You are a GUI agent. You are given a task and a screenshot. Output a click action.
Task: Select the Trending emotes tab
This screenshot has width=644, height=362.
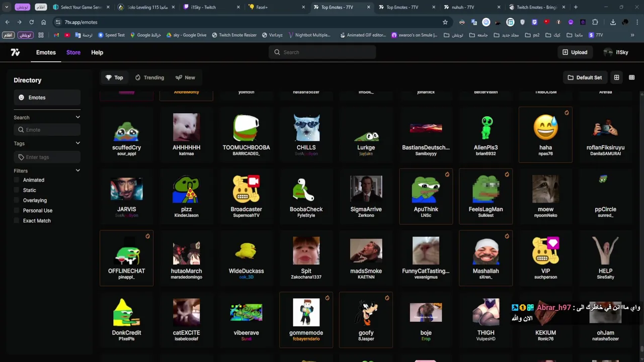tap(149, 77)
